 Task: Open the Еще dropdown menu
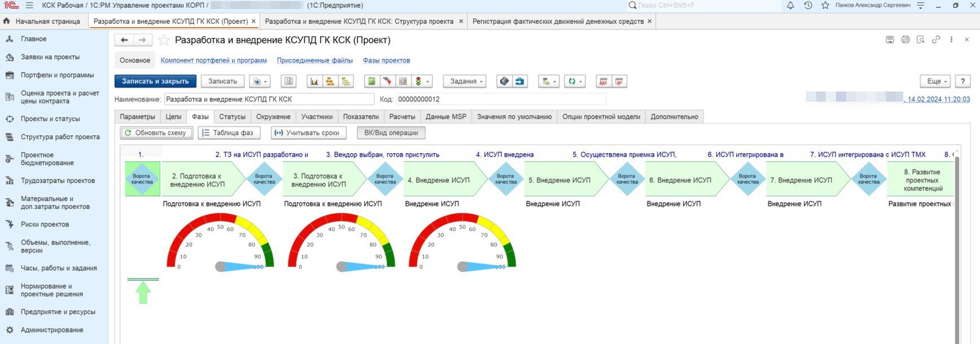click(936, 81)
